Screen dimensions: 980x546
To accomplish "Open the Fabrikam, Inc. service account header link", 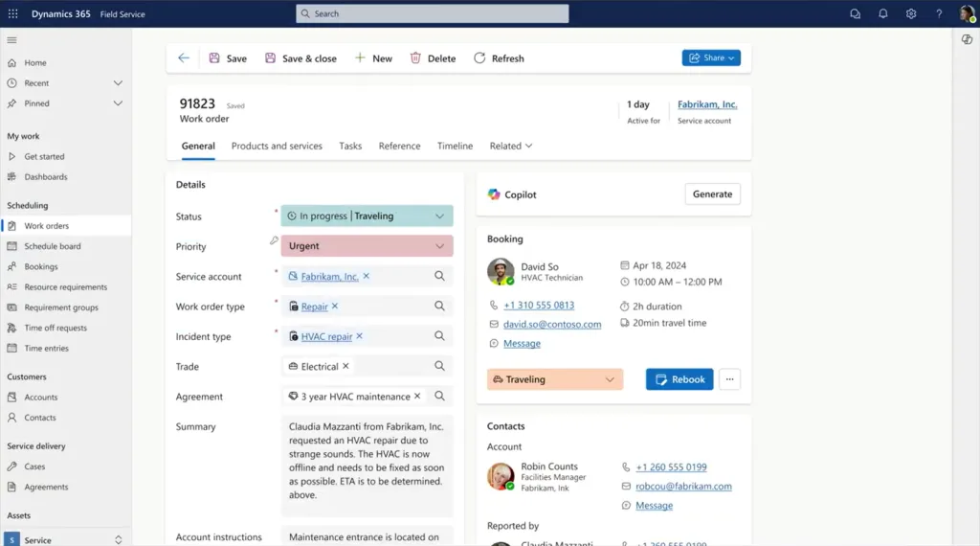I will (x=707, y=104).
